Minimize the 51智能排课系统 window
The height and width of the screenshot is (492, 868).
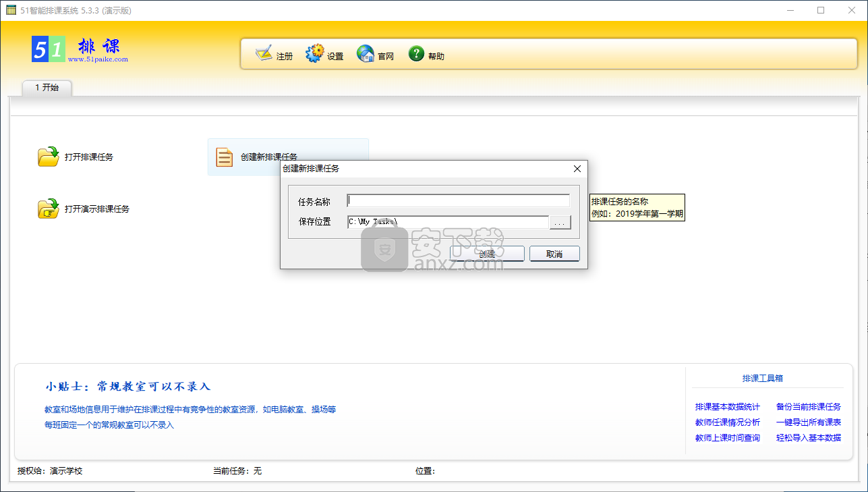coord(790,10)
